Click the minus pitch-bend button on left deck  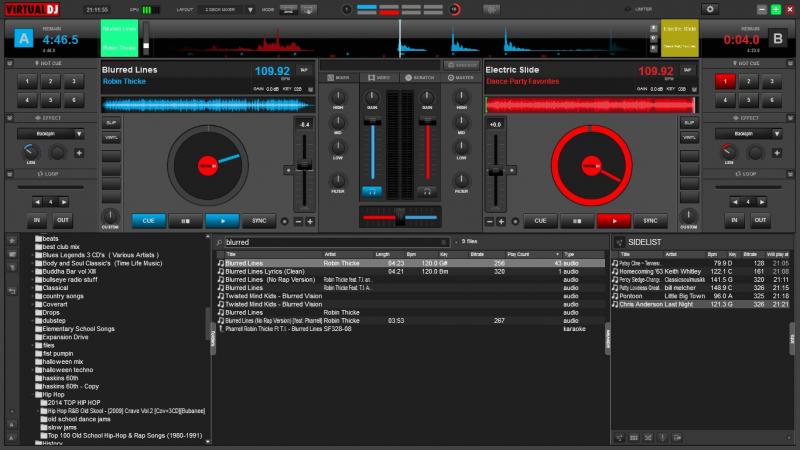tap(296, 221)
